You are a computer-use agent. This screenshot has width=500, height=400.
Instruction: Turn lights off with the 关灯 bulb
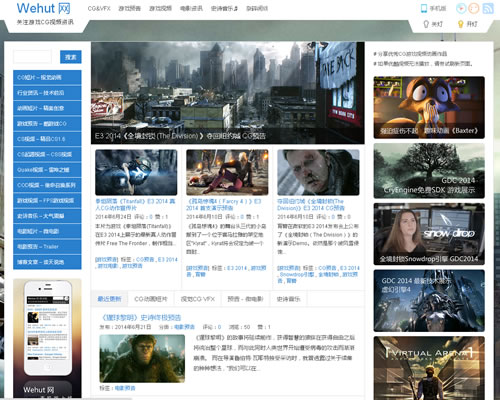[433, 24]
